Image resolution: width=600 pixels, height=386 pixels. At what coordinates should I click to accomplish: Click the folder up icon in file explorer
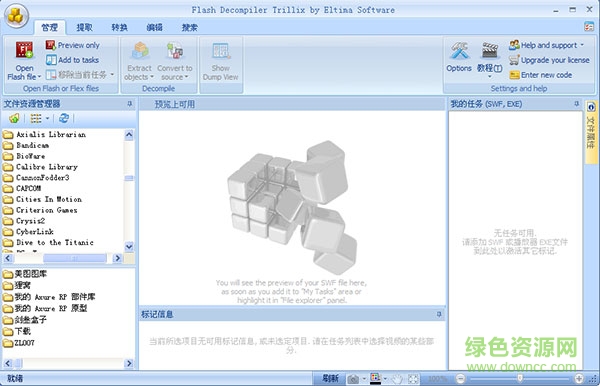(15, 119)
